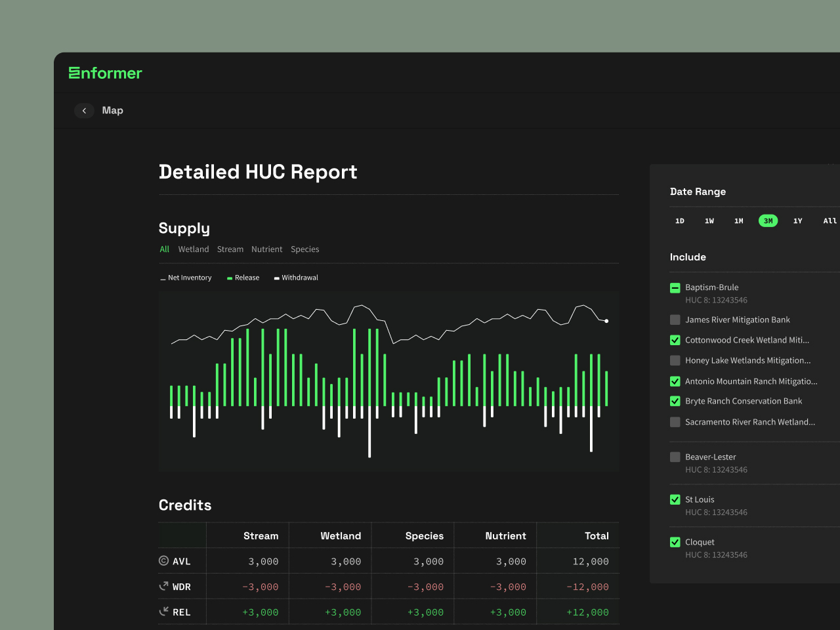Check the Beaver-Lester checkbox

coord(675,457)
